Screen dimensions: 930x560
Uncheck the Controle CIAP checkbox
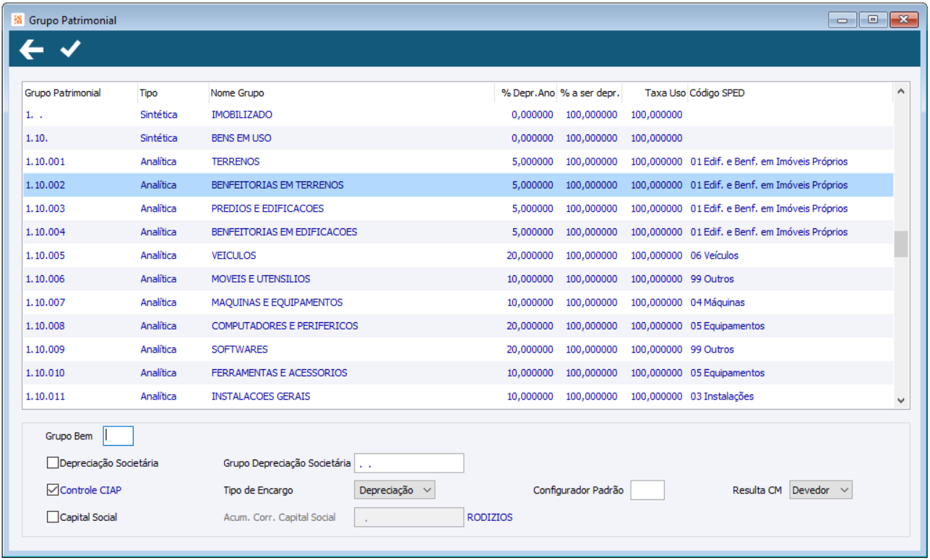53,490
